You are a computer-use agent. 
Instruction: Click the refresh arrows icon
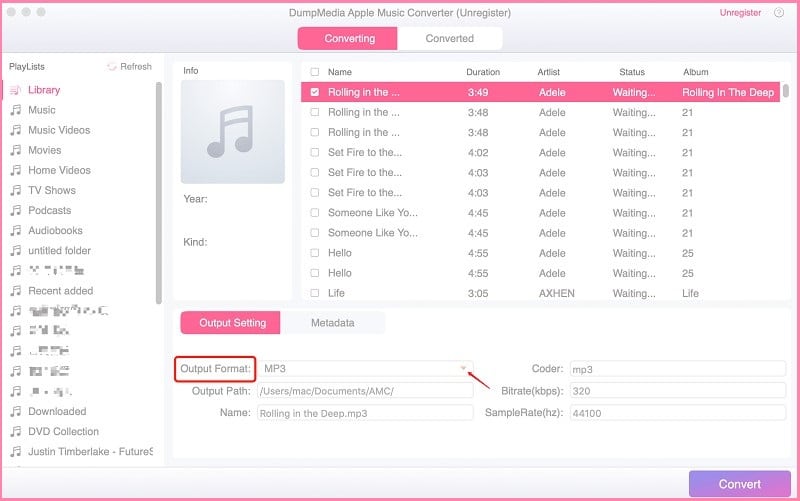click(x=111, y=67)
